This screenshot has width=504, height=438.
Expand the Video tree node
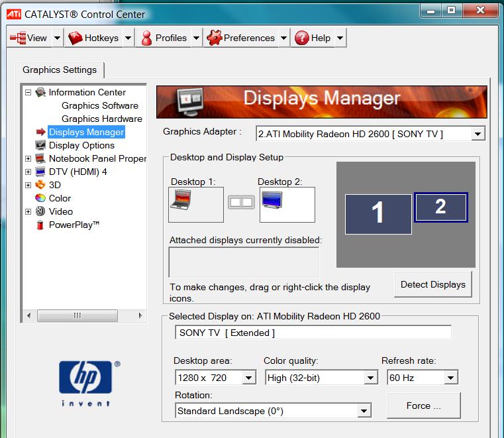coord(28,211)
